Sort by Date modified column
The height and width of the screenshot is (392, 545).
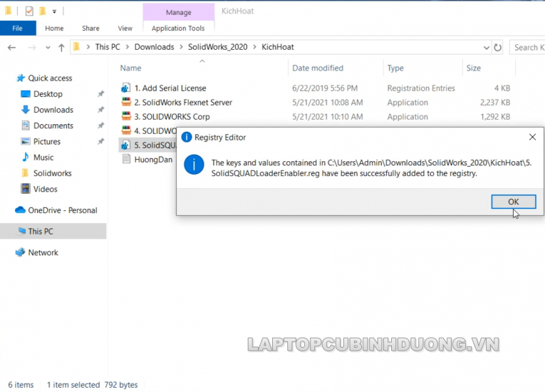click(x=318, y=68)
